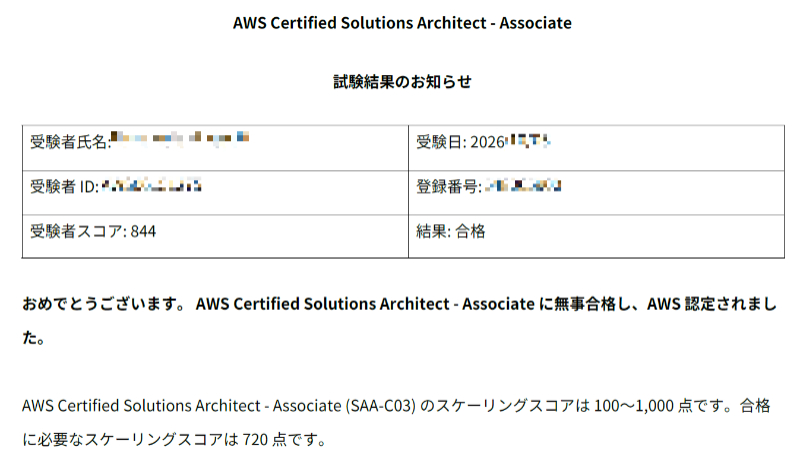Select the 合格 result value
The width and height of the screenshot is (800, 463).
coord(470,231)
